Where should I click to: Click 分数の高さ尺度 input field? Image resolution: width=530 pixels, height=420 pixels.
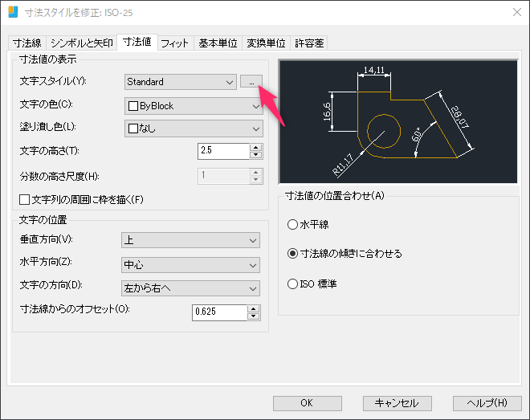(x=224, y=176)
